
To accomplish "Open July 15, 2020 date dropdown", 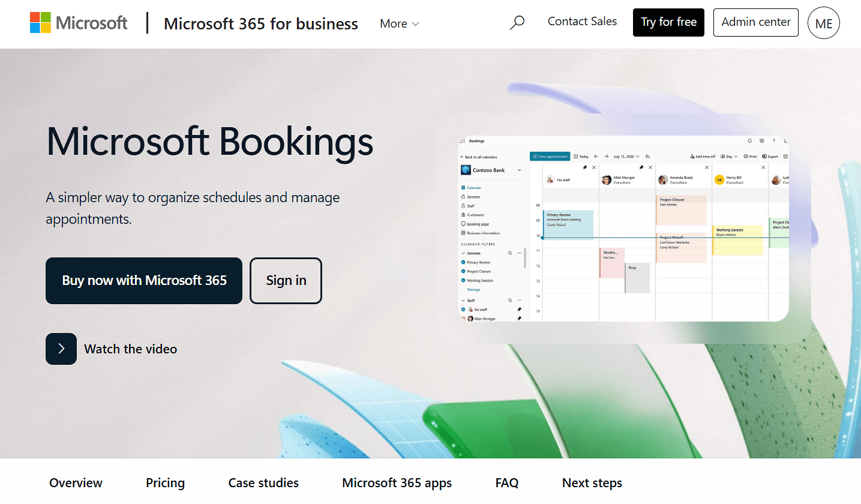I will tap(626, 157).
